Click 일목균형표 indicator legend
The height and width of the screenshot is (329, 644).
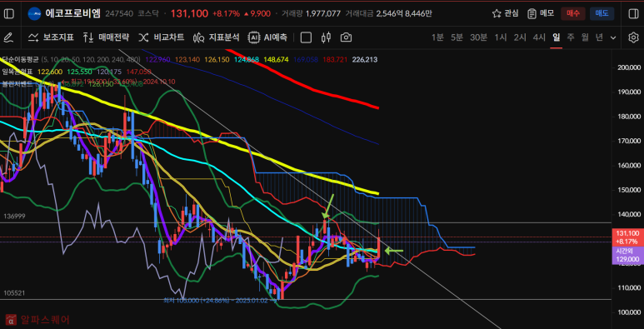tap(18, 72)
